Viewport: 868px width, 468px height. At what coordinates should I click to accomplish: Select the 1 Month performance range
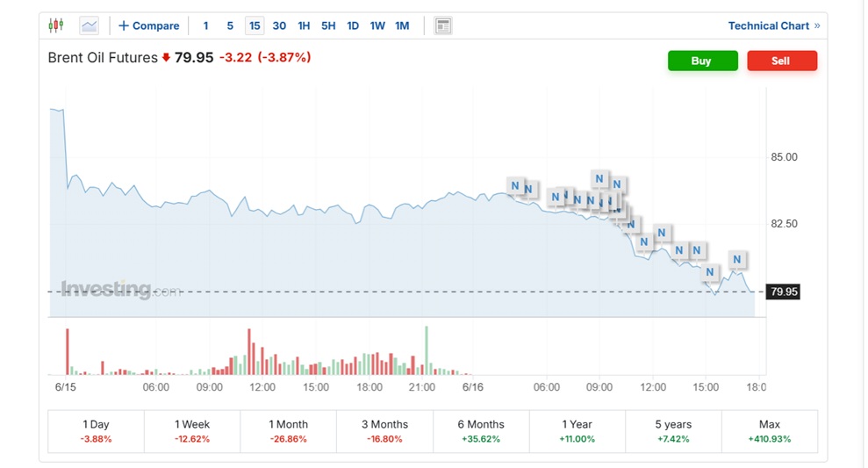(x=289, y=431)
